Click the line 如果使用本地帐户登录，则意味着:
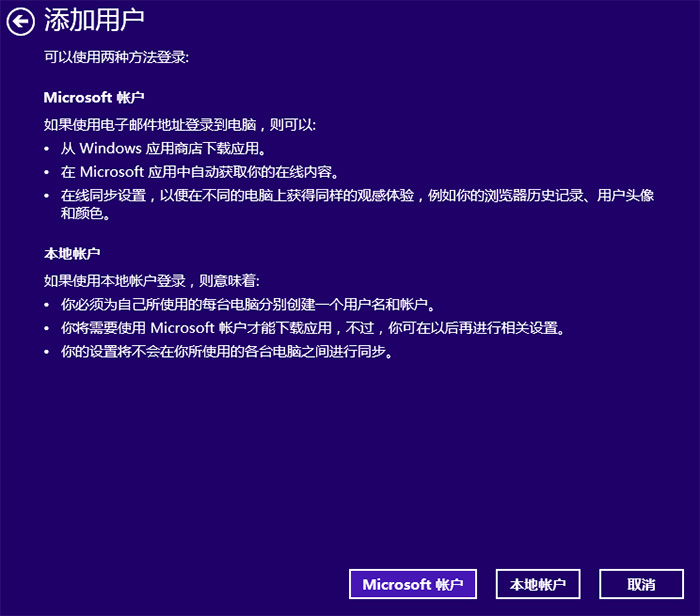Screen dimensions: 700x616 (x=152, y=281)
